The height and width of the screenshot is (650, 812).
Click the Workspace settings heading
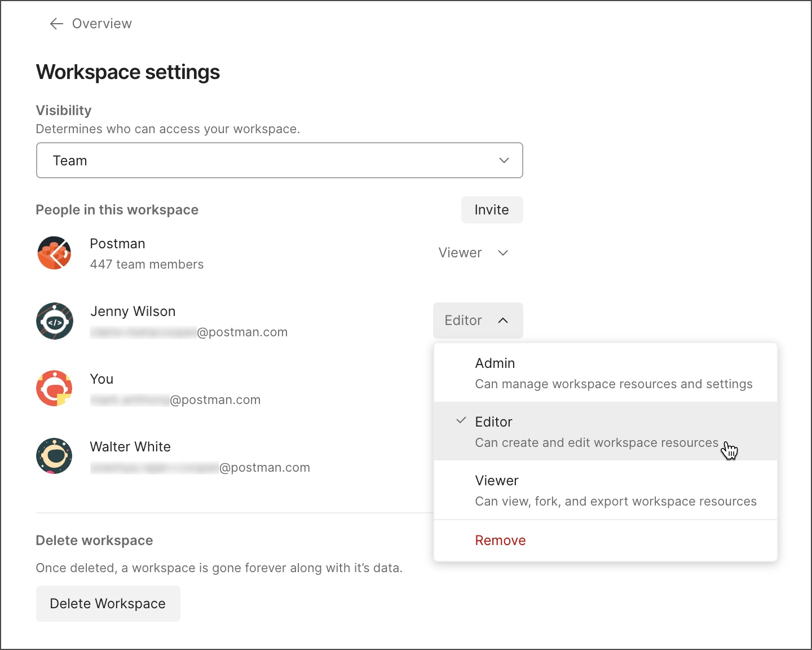coord(128,72)
